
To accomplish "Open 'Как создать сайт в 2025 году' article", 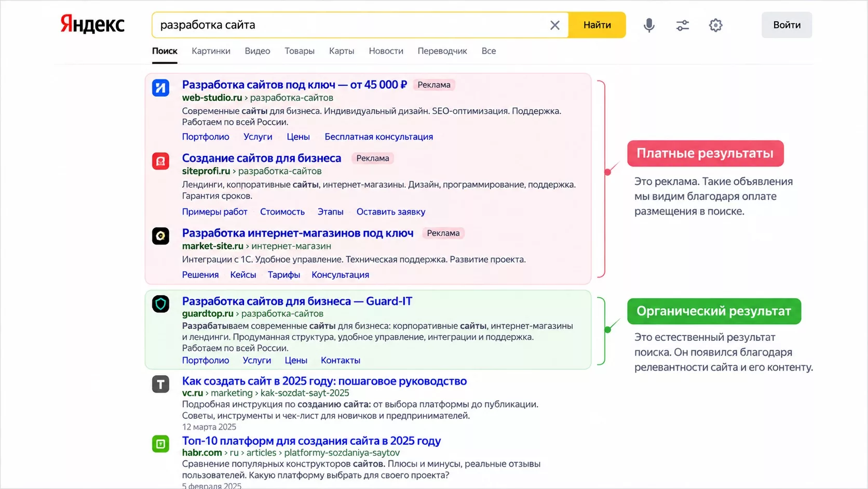I will (x=324, y=381).
